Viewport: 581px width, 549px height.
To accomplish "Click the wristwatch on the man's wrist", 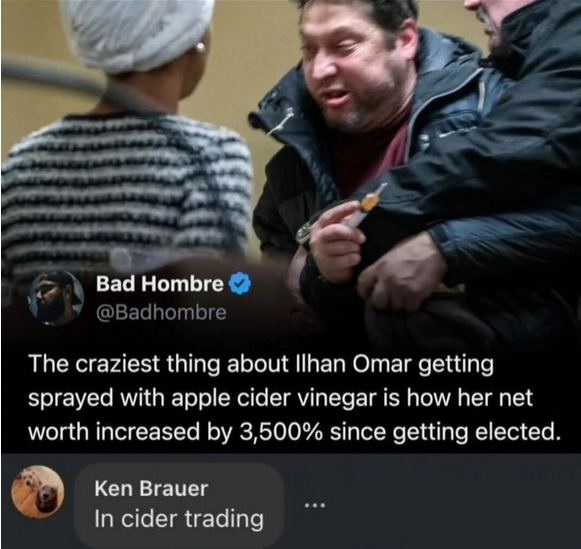I will [x=304, y=232].
